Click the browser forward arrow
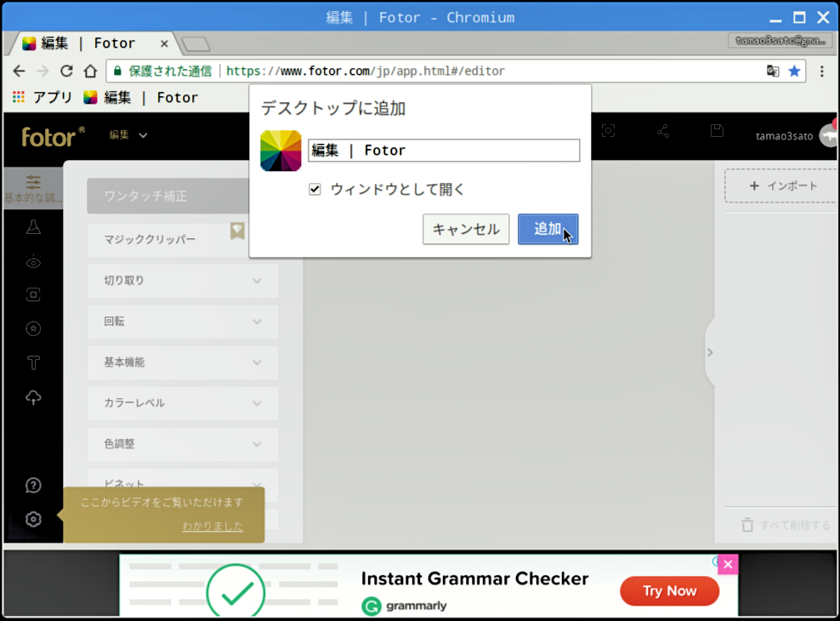 tap(43, 71)
